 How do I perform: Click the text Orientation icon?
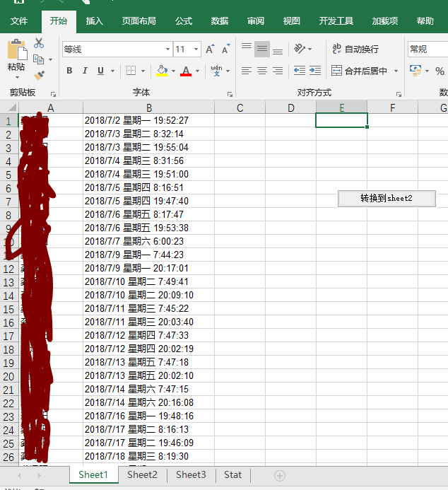coord(300,49)
